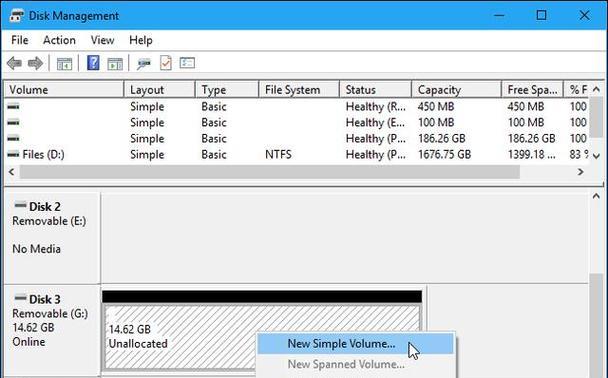The height and width of the screenshot is (378, 608).
Task: Click volume list scroll up arrow
Action: click(x=596, y=90)
